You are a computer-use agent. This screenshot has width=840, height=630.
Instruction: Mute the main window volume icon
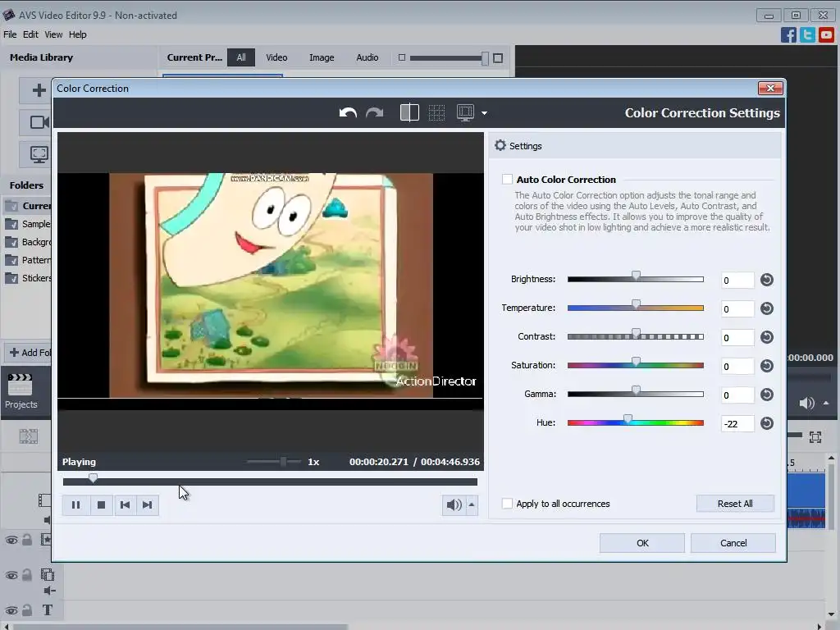pyautogui.click(x=806, y=403)
